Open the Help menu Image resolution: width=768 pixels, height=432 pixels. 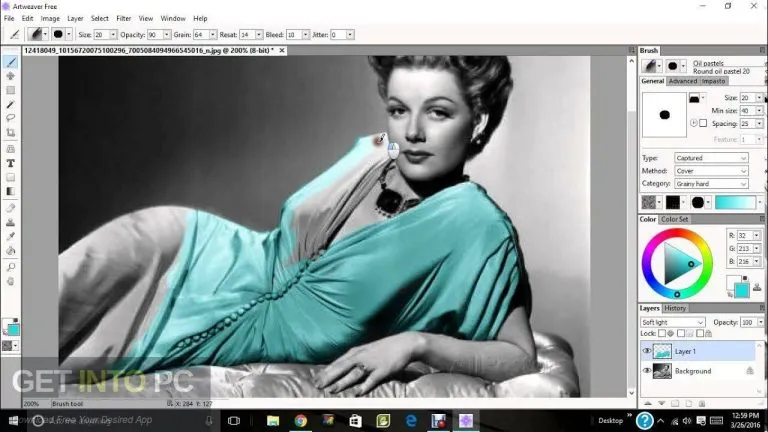click(x=200, y=18)
